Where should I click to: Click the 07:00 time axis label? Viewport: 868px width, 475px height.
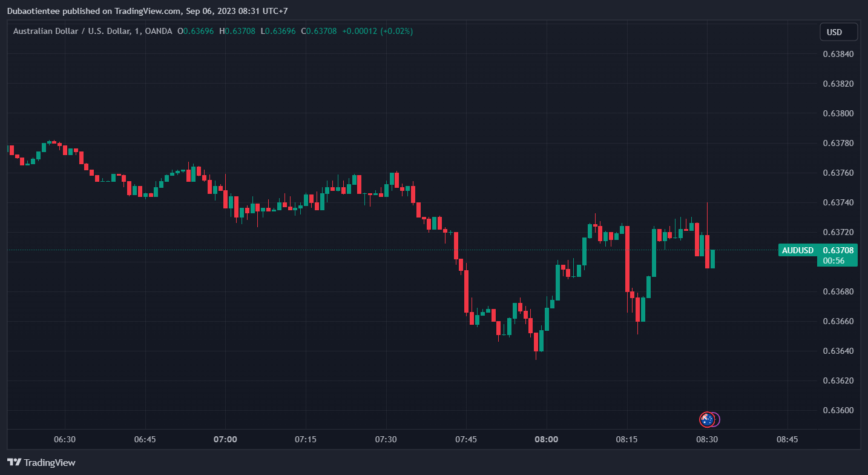(x=225, y=439)
